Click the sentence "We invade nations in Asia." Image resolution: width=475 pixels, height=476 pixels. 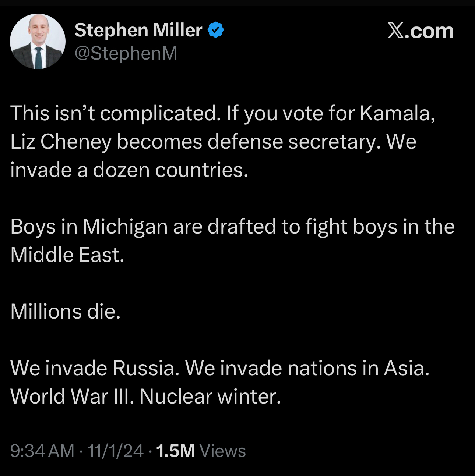(x=307, y=368)
